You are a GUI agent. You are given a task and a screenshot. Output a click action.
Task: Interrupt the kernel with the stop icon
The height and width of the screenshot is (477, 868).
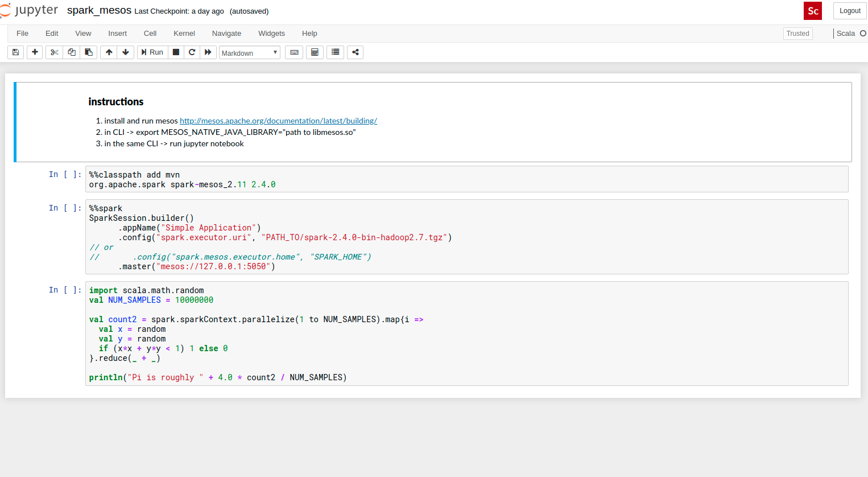coord(176,52)
